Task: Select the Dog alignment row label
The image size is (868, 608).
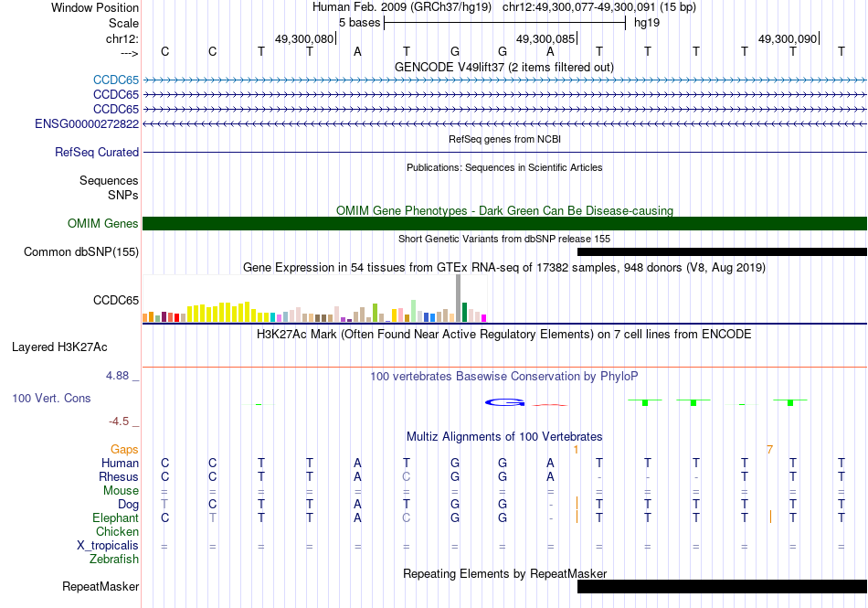Action: click(x=129, y=505)
